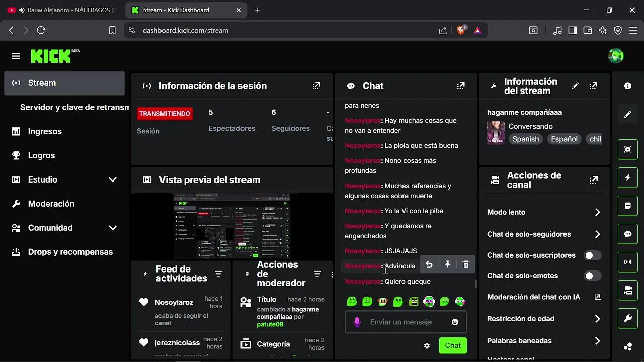The height and width of the screenshot is (362, 644).
Task: Click the info icon in right sidebar
Action: tap(628, 86)
